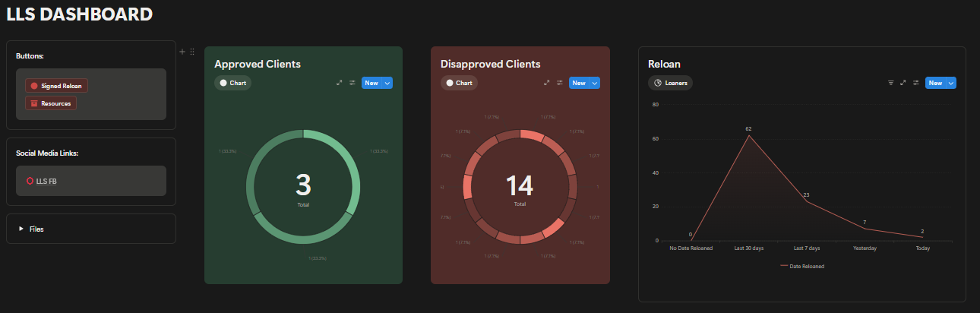This screenshot has width=980, height=313.
Task: Open dropdown arrow beside New in Reloan
Action: click(x=951, y=83)
